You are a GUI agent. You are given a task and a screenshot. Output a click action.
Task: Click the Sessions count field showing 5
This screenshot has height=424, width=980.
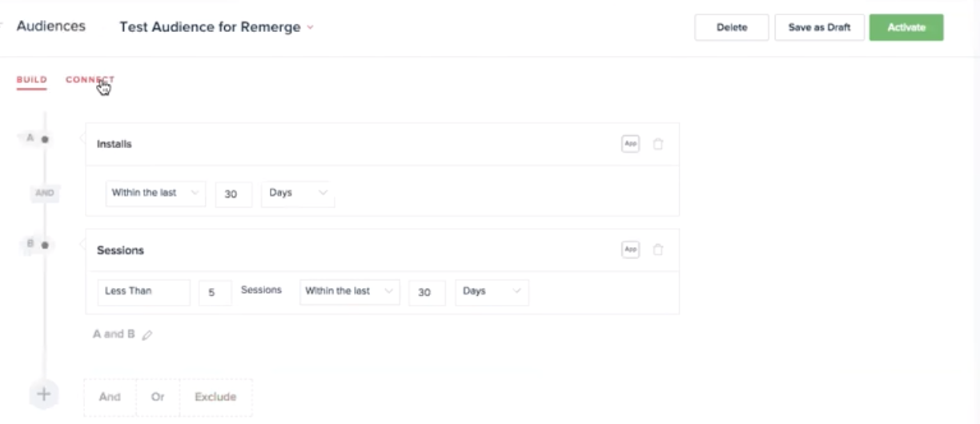click(215, 292)
